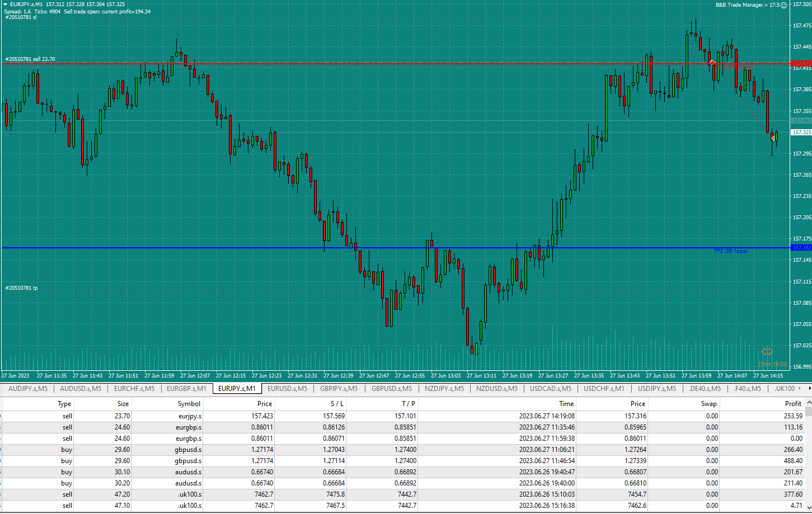Click the "TP2 (26.1pips)" label
Screen dimensions: 812x514
(x=730, y=251)
